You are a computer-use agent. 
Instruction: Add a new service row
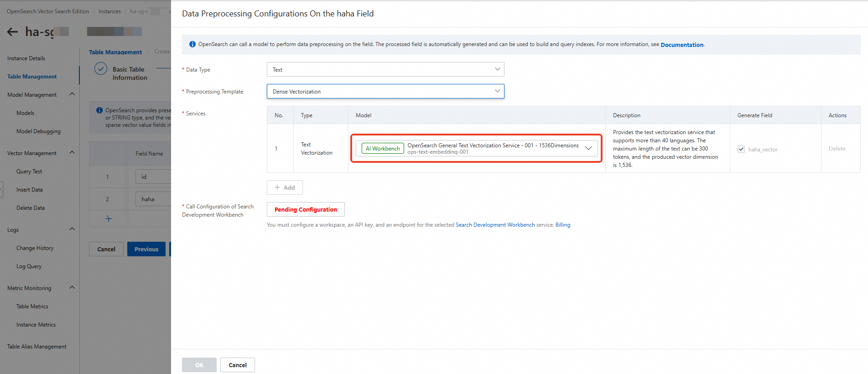click(x=285, y=187)
